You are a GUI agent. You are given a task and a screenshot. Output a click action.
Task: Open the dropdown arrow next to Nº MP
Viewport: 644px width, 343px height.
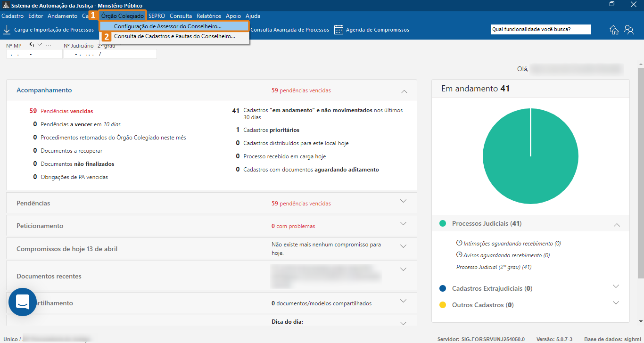tap(40, 45)
